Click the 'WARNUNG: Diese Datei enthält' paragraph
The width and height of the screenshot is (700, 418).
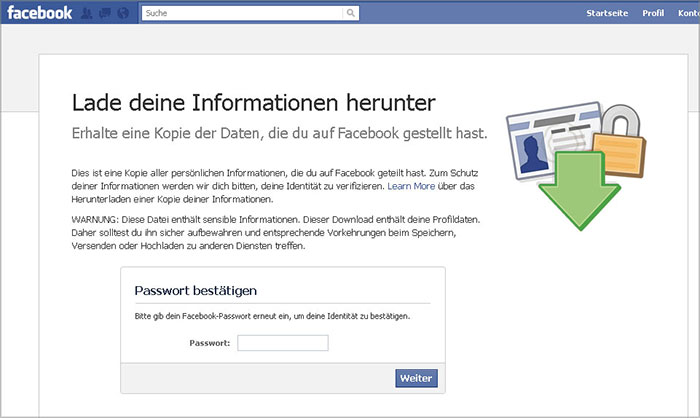[x=276, y=233]
